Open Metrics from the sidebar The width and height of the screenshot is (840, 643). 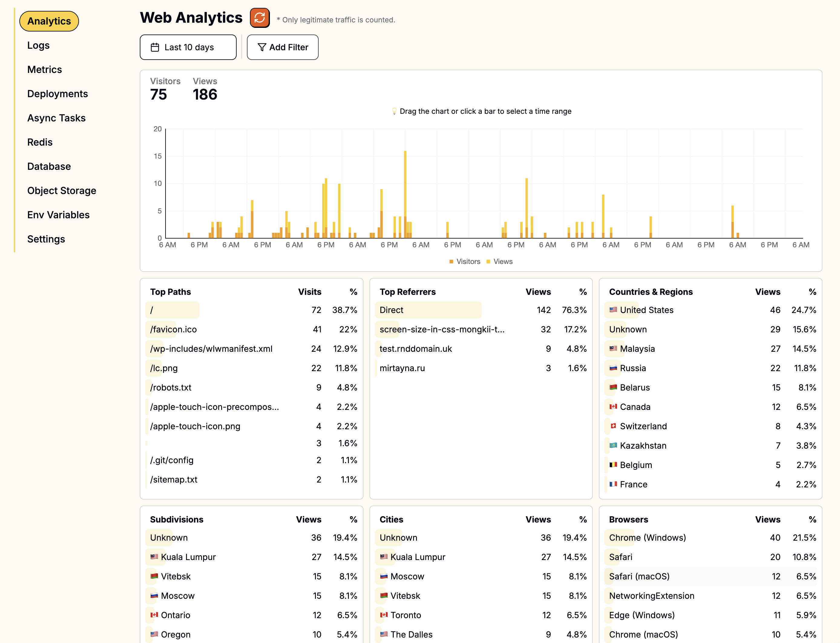(44, 69)
